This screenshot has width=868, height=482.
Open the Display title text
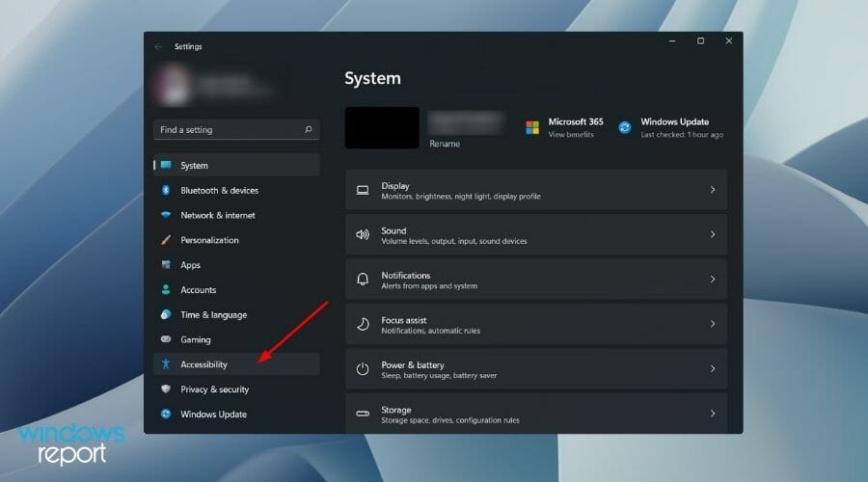pyautogui.click(x=395, y=186)
